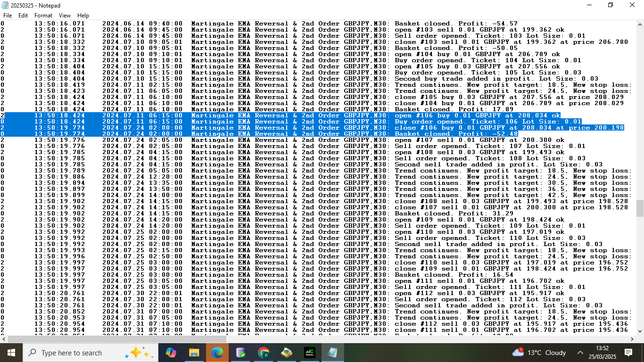The height and width of the screenshot is (362, 644).
Task: Click the horizontal scrollbar left arrow
Action: click(x=4, y=339)
